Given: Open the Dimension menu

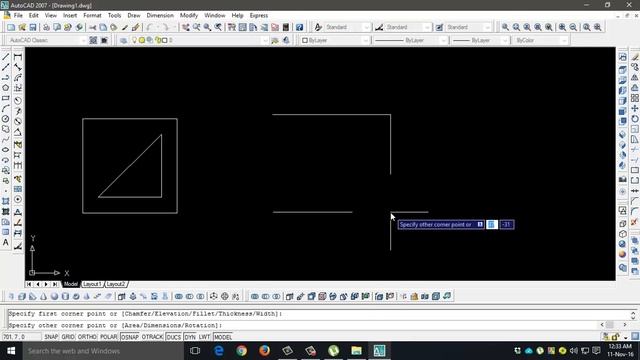Looking at the screenshot, I should pyautogui.click(x=160, y=16).
